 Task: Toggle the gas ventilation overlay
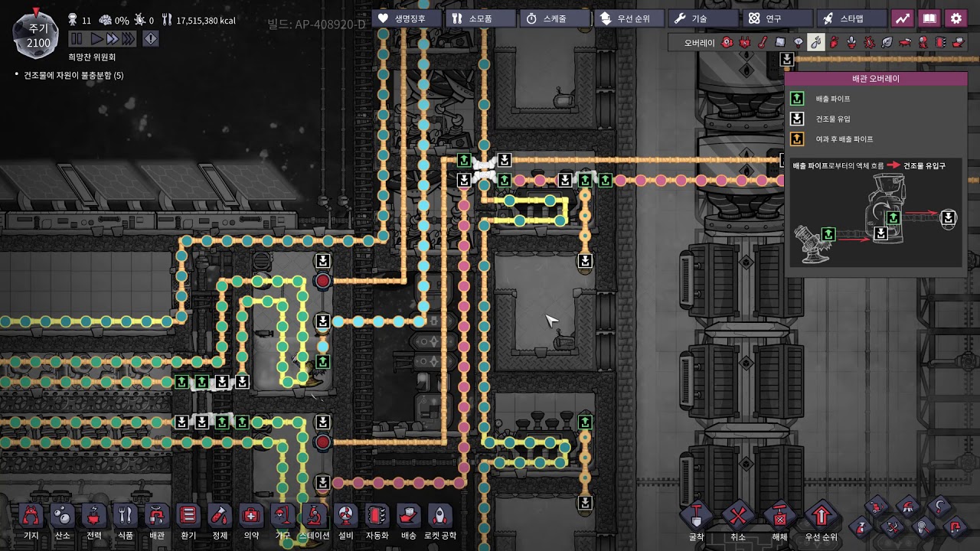[834, 42]
